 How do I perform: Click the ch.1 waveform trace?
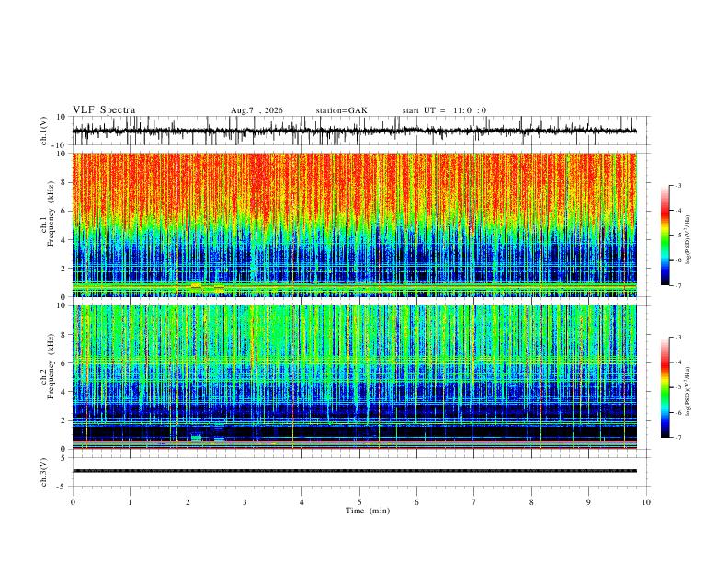coord(354,131)
